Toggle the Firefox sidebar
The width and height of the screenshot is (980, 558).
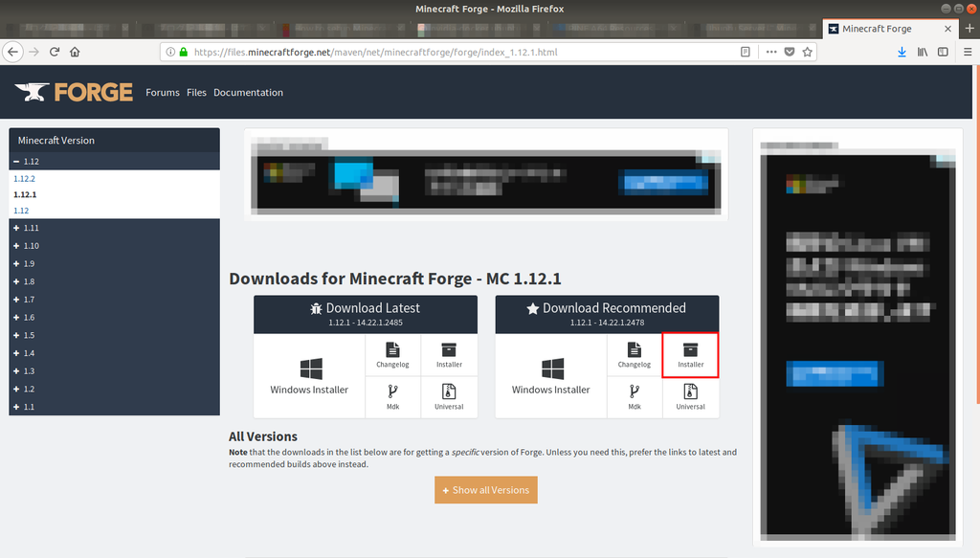pyautogui.click(x=943, y=52)
